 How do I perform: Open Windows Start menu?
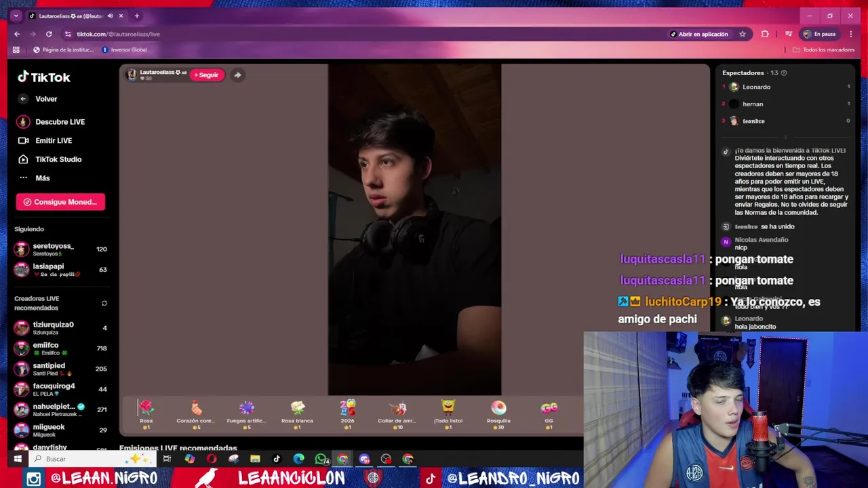tap(18, 459)
